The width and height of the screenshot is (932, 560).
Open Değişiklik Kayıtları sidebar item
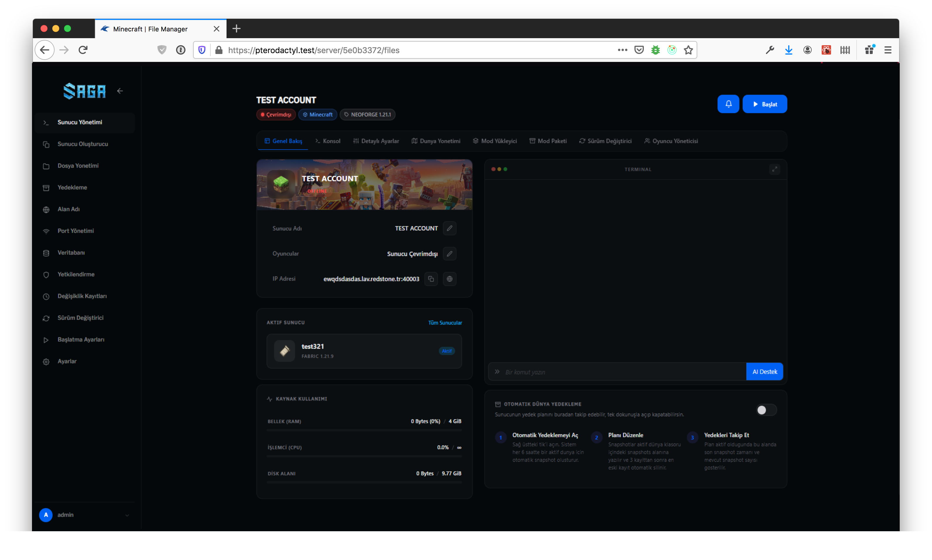(x=85, y=296)
